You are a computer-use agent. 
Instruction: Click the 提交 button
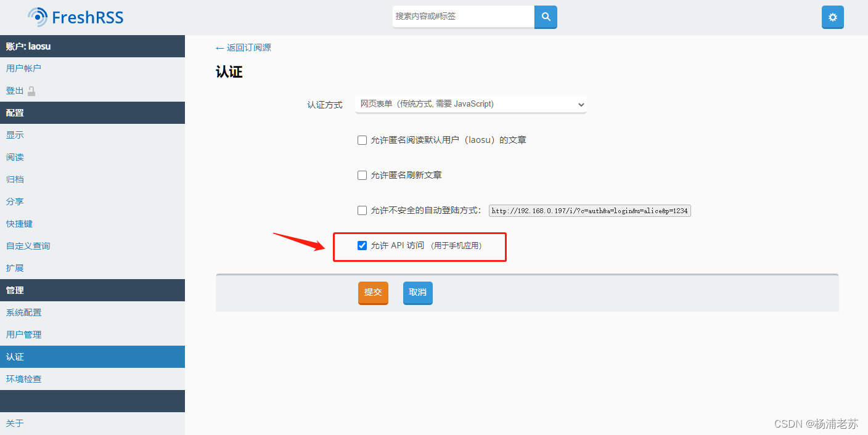tap(372, 293)
